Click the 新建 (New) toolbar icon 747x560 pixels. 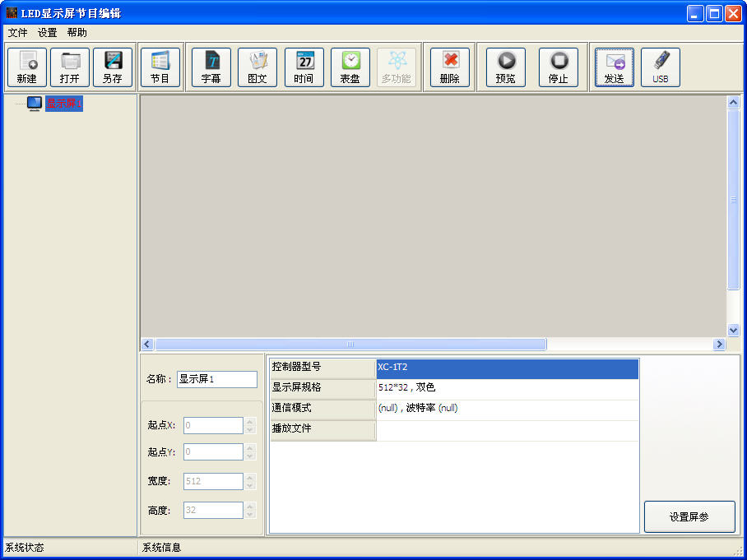point(27,67)
